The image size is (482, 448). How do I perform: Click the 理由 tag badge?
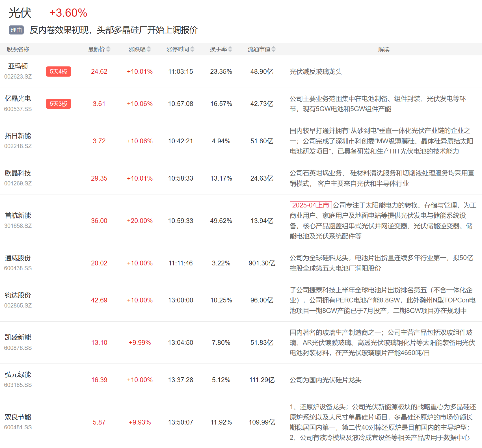click(16, 30)
